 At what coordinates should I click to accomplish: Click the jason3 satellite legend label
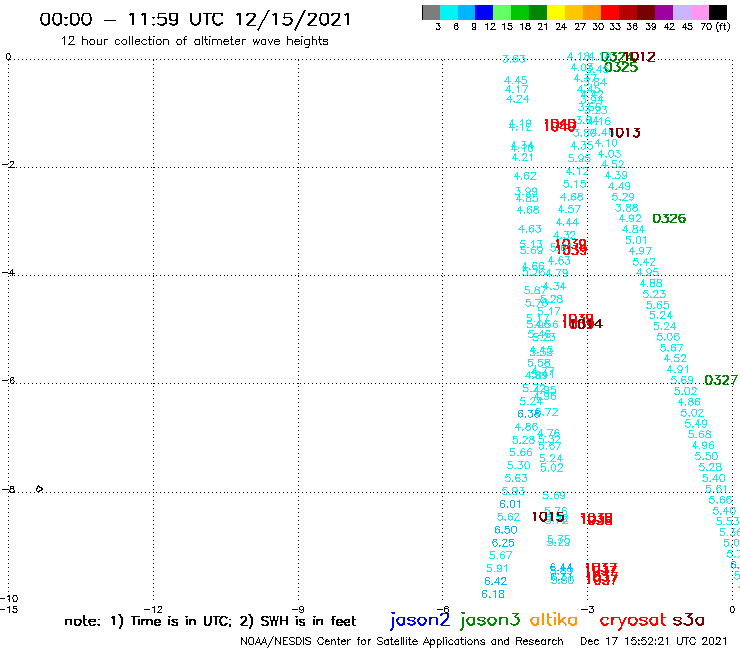pyautogui.click(x=490, y=620)
